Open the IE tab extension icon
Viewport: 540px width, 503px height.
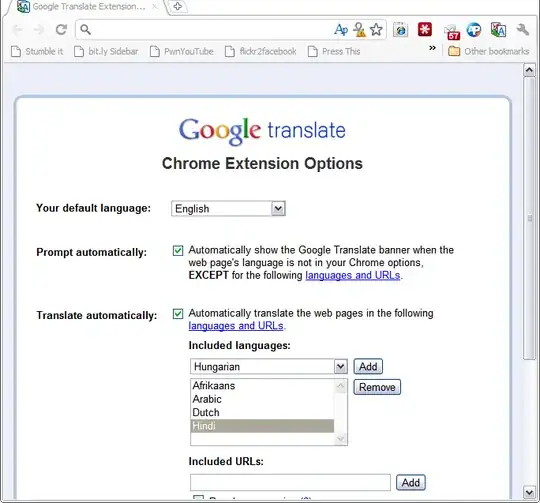coord(401,30)
